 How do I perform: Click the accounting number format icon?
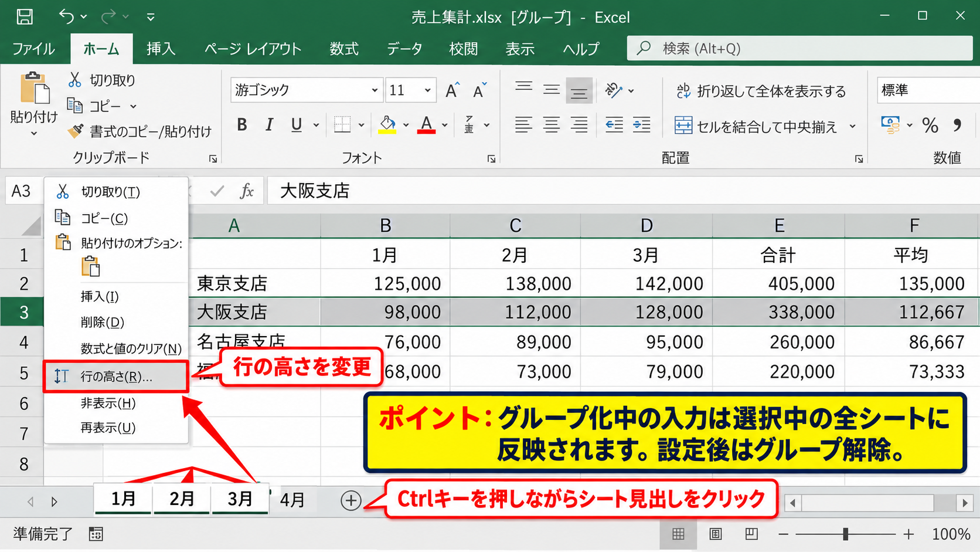[891, 125]
